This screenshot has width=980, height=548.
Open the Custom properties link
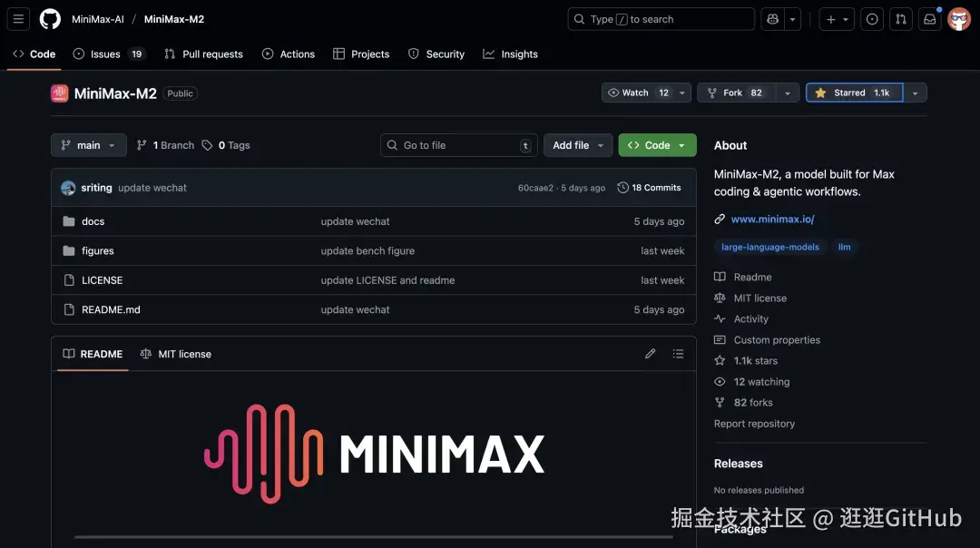coord(768,340)
